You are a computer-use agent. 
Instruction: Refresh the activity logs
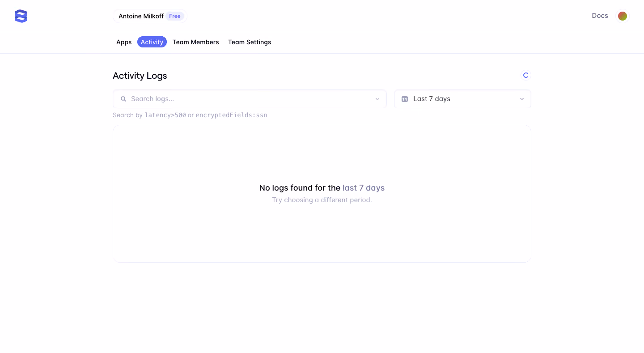[526, 75]
